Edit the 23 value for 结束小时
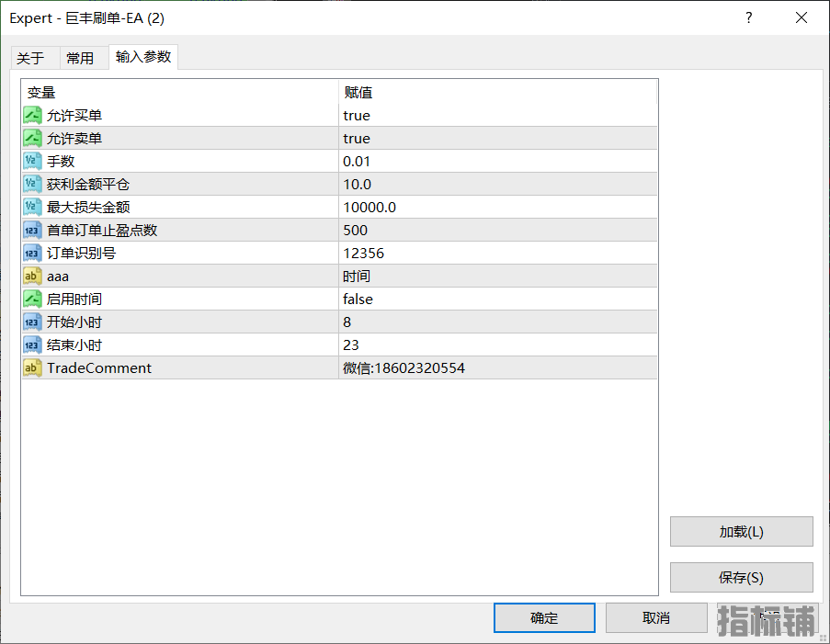Viewport: 830px width, 644px height. 498,345
